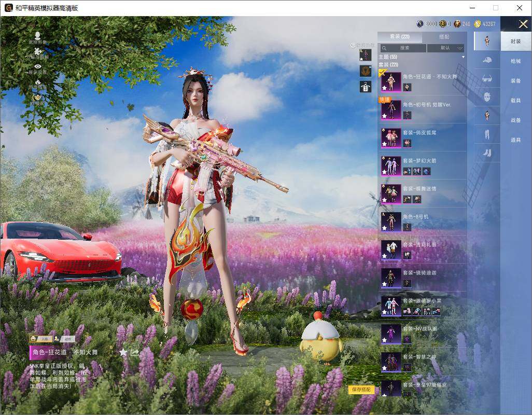Image resolution: width=532 pixels, height=415 pixels.
Task: Open the 载具 menu tab
Action: (516, 101)
